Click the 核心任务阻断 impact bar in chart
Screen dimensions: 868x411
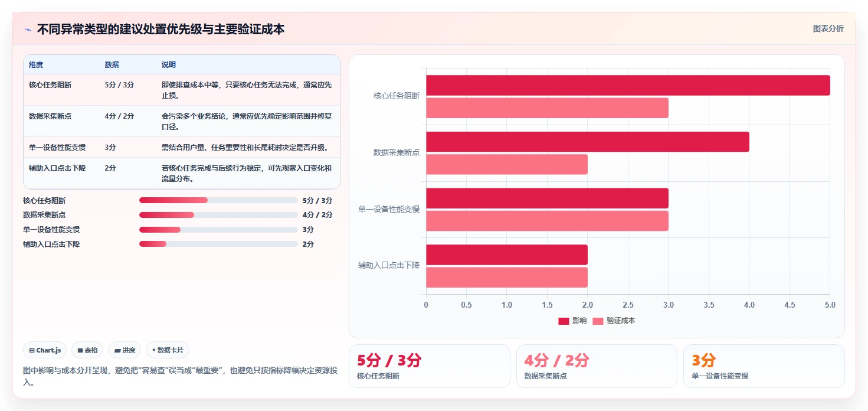tap(628, 85)
